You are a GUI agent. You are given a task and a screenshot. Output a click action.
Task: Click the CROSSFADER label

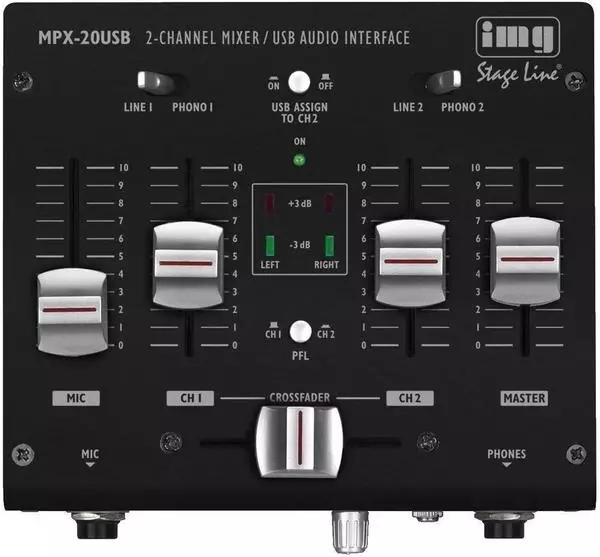300,397
